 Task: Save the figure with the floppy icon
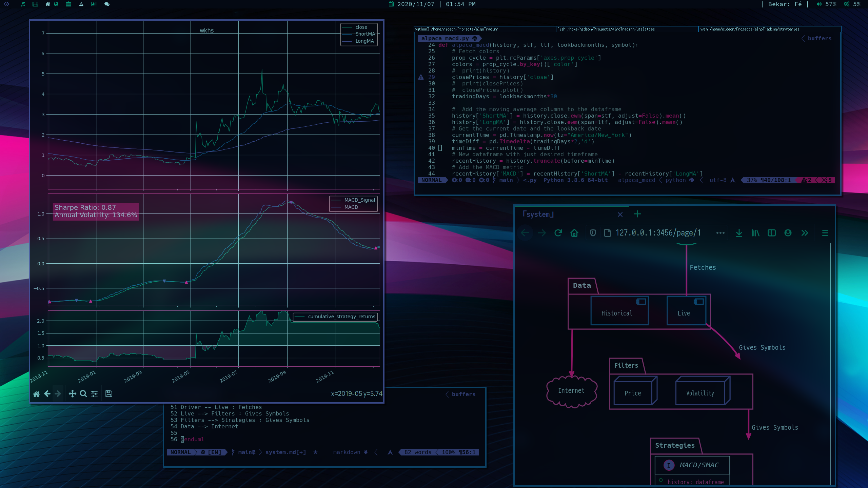pyautogui.click(x=109, y=394)
